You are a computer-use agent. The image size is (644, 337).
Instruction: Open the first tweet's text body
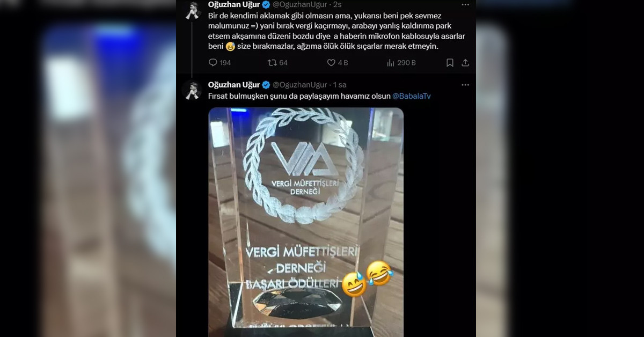[x=336, y=31]
